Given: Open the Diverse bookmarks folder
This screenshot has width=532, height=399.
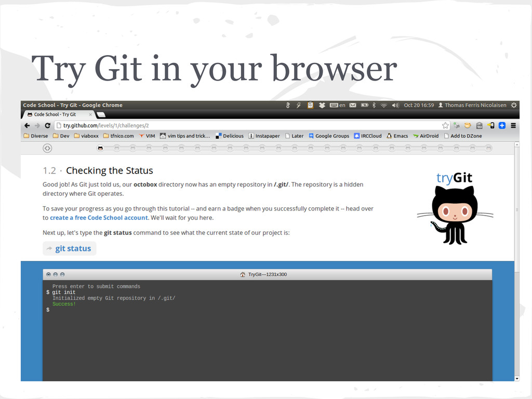Looking at the screenshot, I should [36, 136].
